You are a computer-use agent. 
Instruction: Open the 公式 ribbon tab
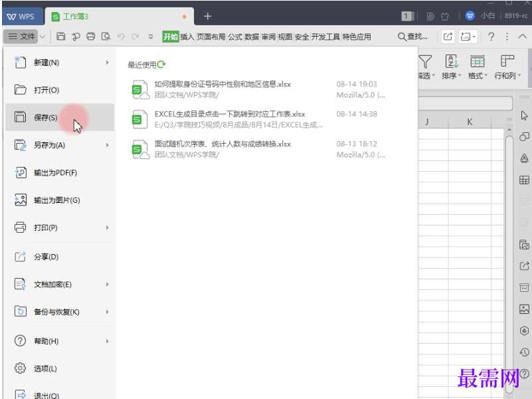(x=235, y=37)
